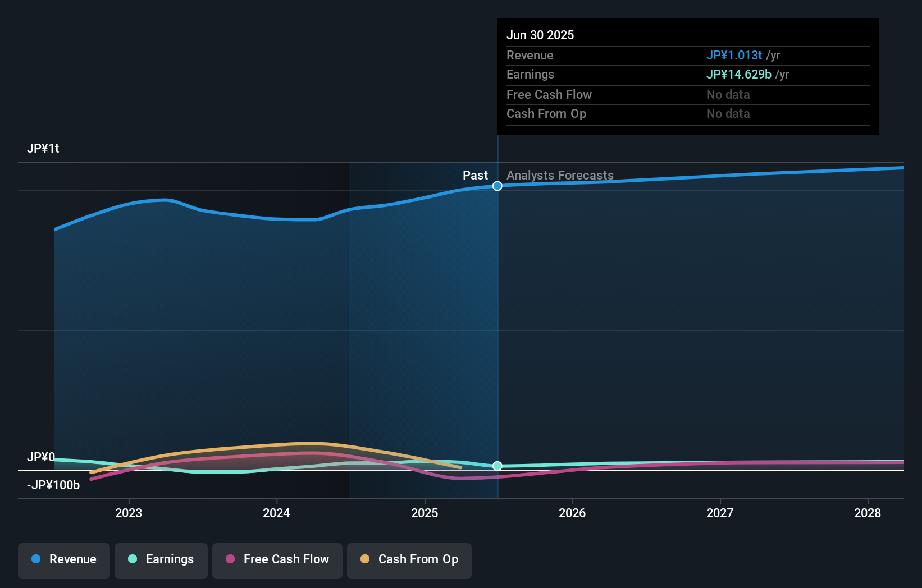This screenshot has width=922, height=588.
Task: Click the JP¥14.629b Earnings value link
Action: tap(738, 74)
